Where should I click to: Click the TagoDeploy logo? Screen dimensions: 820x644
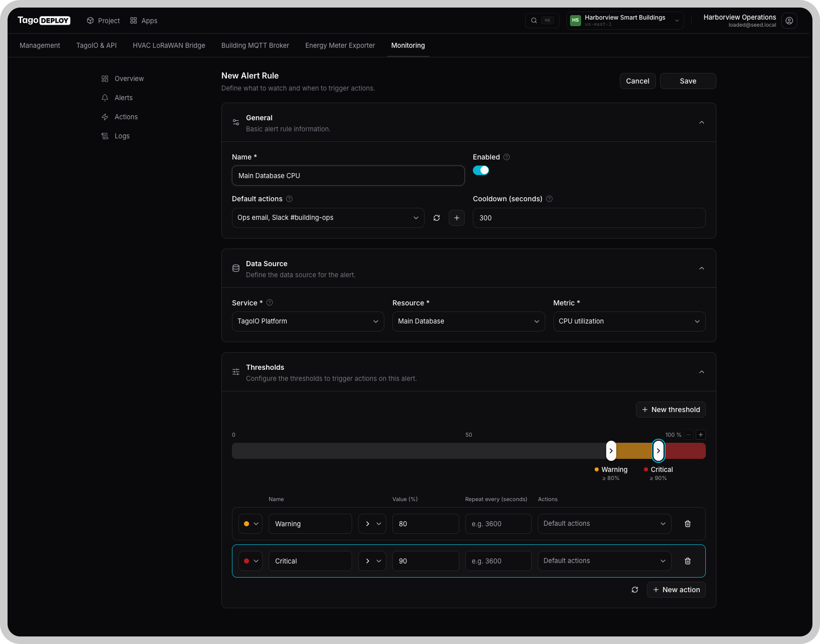(x=44, y=21)
